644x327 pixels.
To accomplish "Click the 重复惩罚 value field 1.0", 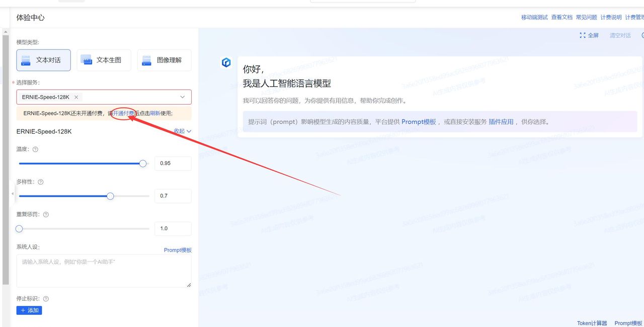I will tap(173, 229).
